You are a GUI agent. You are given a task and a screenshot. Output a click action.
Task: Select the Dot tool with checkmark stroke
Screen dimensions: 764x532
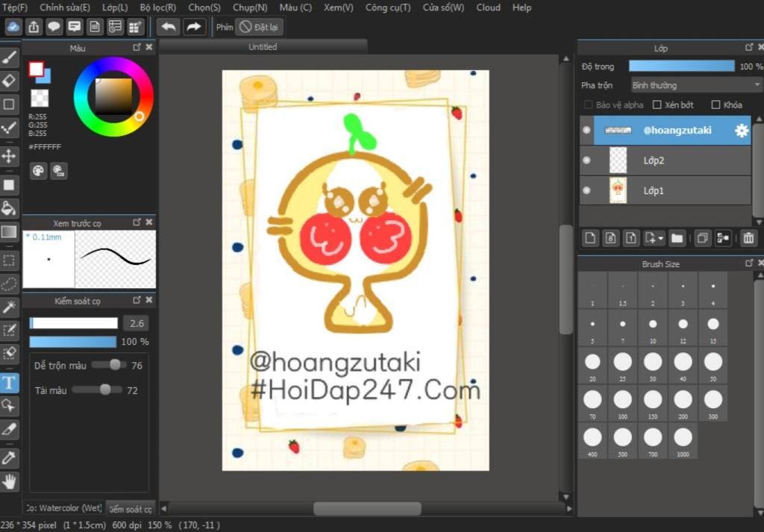tap(9, 128)
